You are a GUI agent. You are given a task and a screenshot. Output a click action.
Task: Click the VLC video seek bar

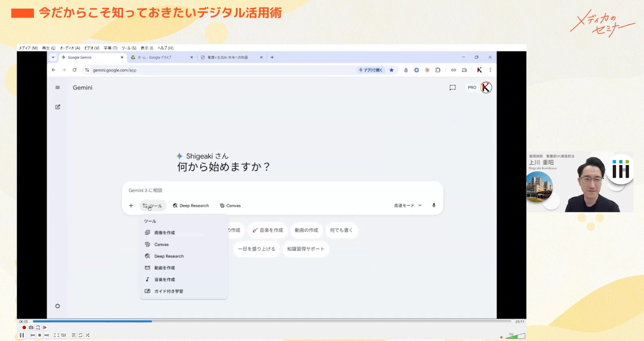click(x=272, y=321)
